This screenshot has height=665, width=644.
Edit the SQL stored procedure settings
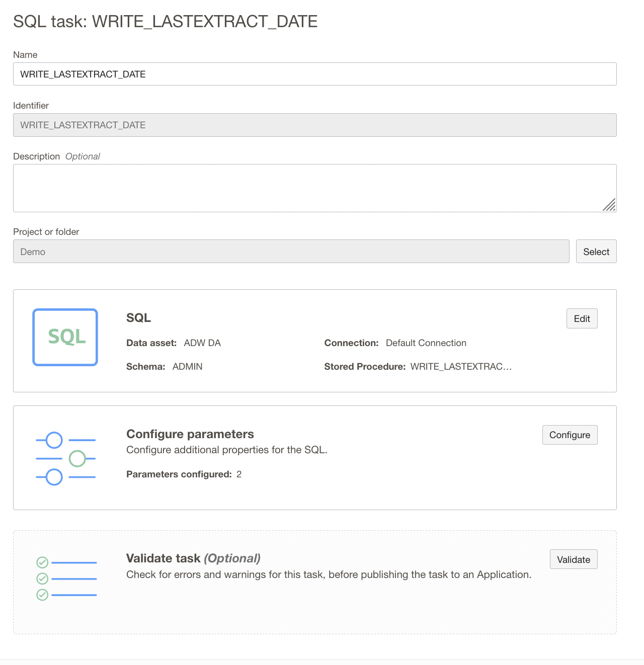[x=582, y=318]
